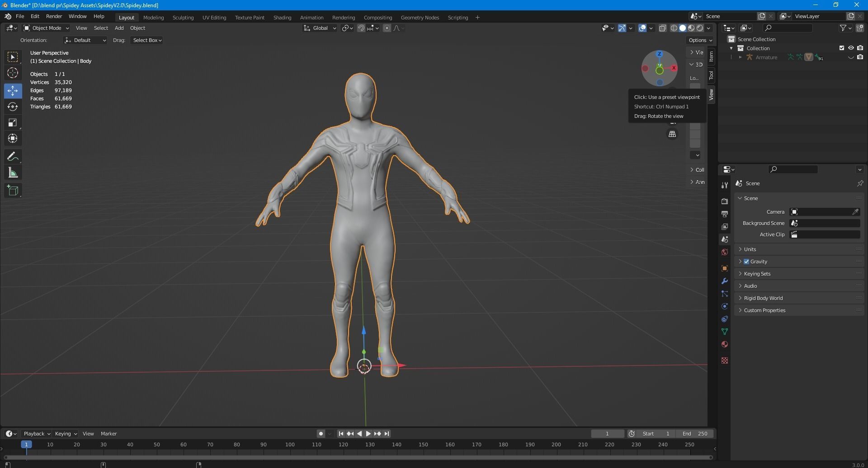Viewport: 868px width, 468px height.
Task: Select the Rotate tool
Action: pyautogui.click(x=13, y=107)
